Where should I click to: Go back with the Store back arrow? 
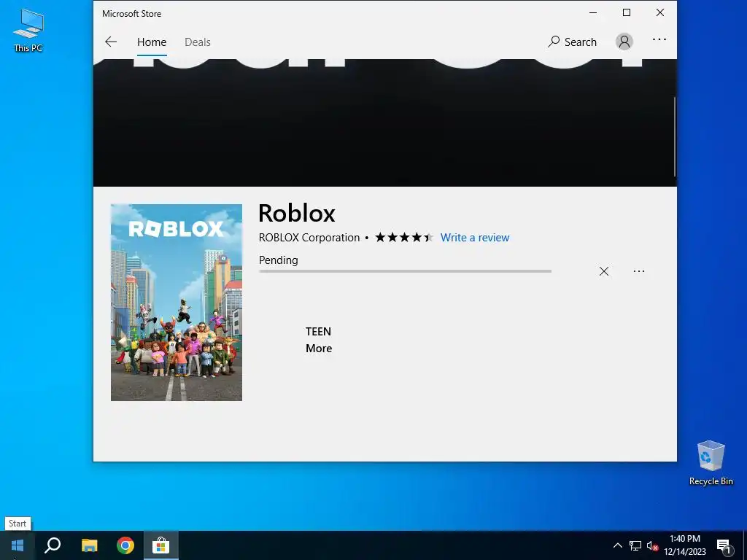[111, 42]
